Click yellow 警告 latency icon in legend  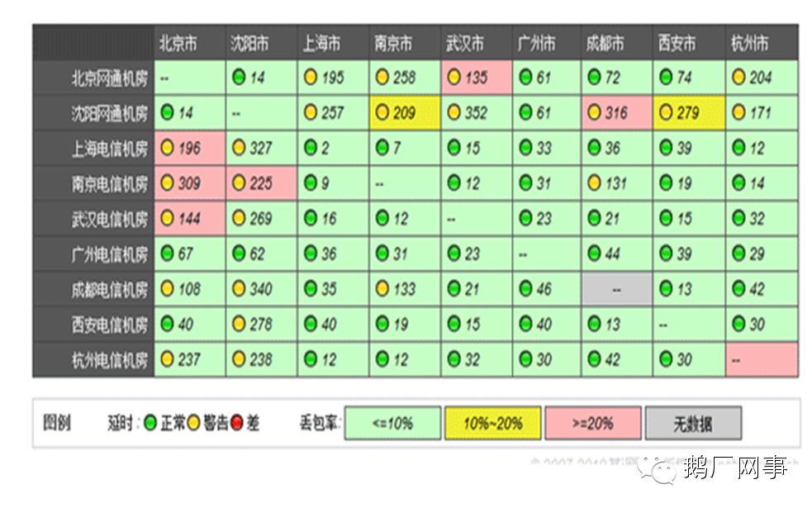(193, 423)
